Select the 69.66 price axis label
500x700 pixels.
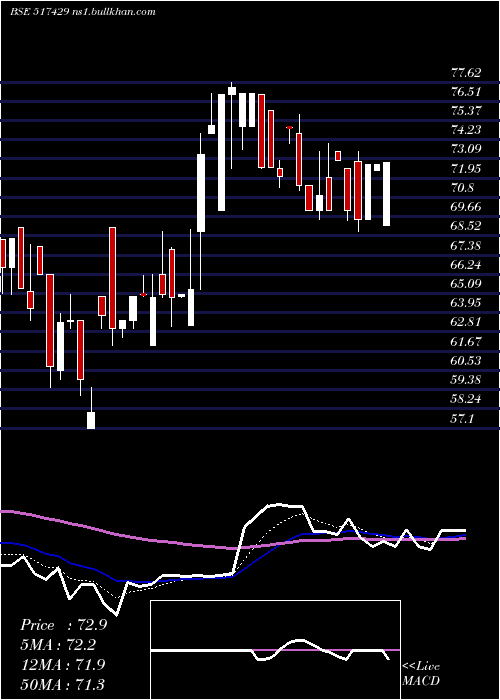[x=466, y=207]
